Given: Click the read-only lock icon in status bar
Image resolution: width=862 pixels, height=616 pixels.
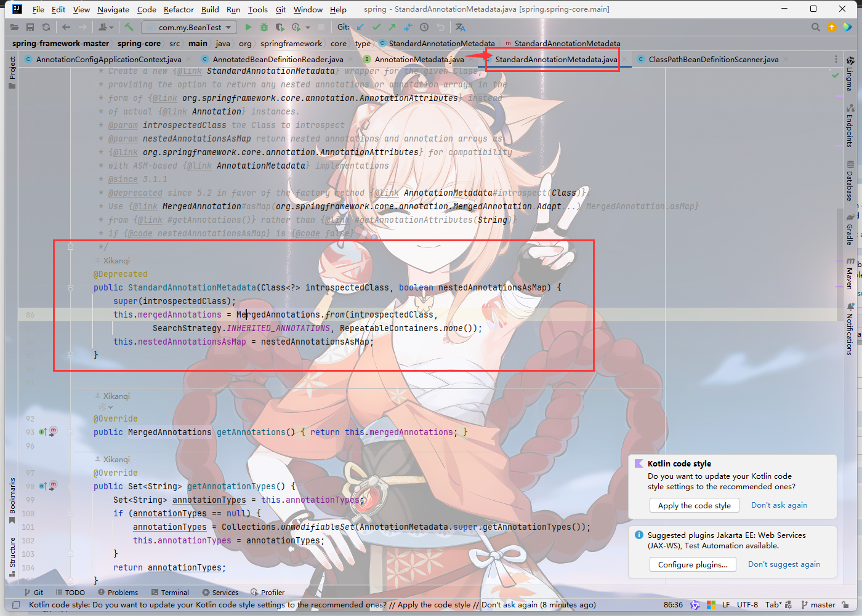Looking at the screenshot, I should tap(845, 605).
